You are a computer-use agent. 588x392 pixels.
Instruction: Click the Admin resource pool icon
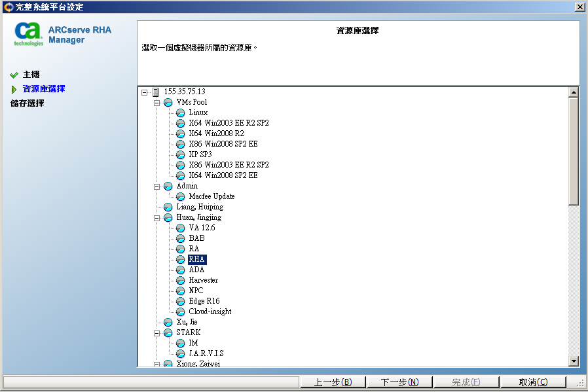tap(168, 187)
